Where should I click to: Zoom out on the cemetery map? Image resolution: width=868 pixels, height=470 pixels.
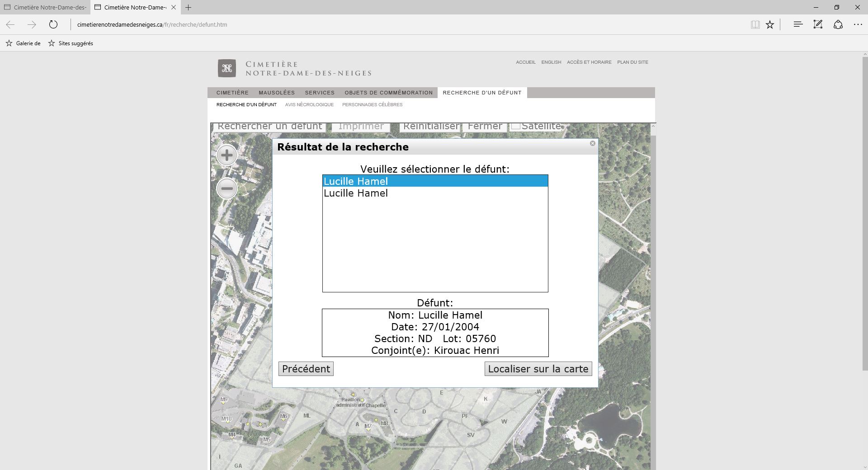coord(227,188)
